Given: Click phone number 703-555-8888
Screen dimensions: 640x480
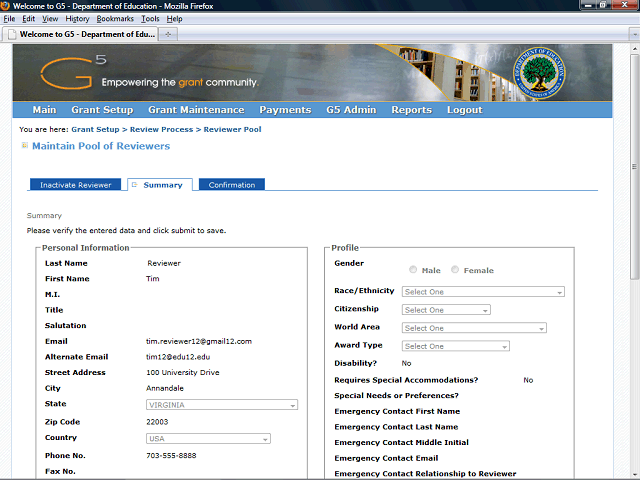Looking at the screenshot, I should coord(171,456).
